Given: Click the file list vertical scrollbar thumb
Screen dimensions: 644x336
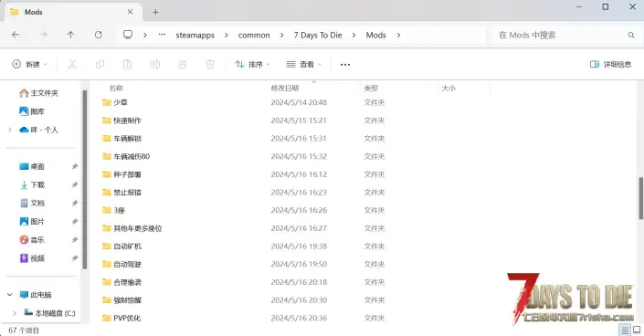Looking at the screenshot, I should pos(640,198).
